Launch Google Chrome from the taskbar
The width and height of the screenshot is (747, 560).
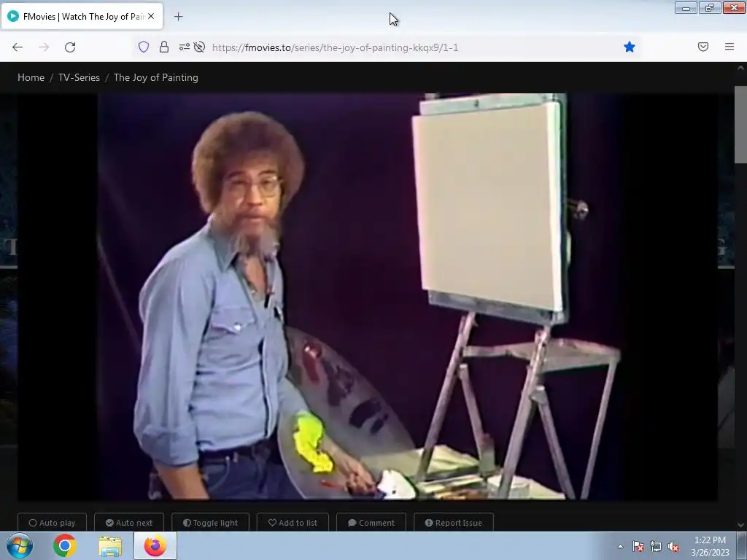[65, 545]
